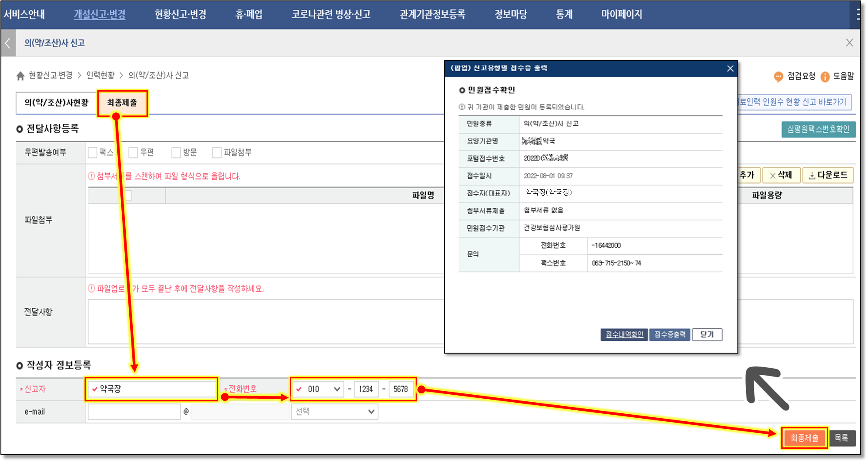Image resolution: width=868 pixels, height=462 pixels.
Task: Open the 도움말 info icon
Action: pos(825,77)
